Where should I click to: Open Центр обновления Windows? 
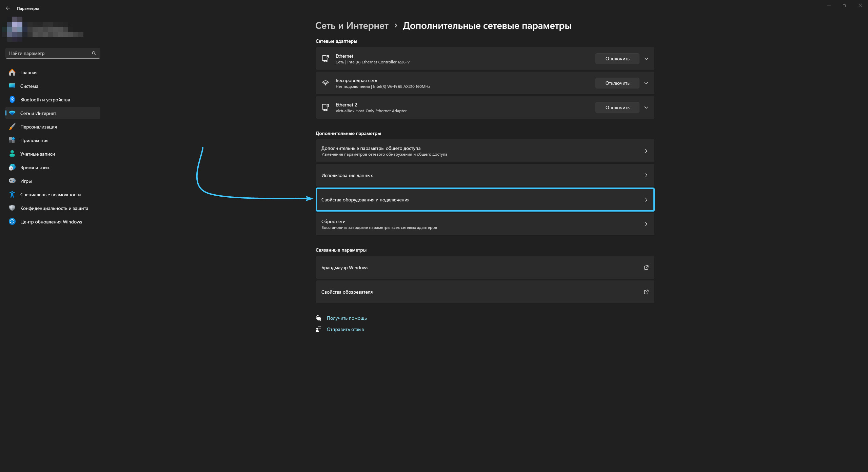(x=51, y=222)
